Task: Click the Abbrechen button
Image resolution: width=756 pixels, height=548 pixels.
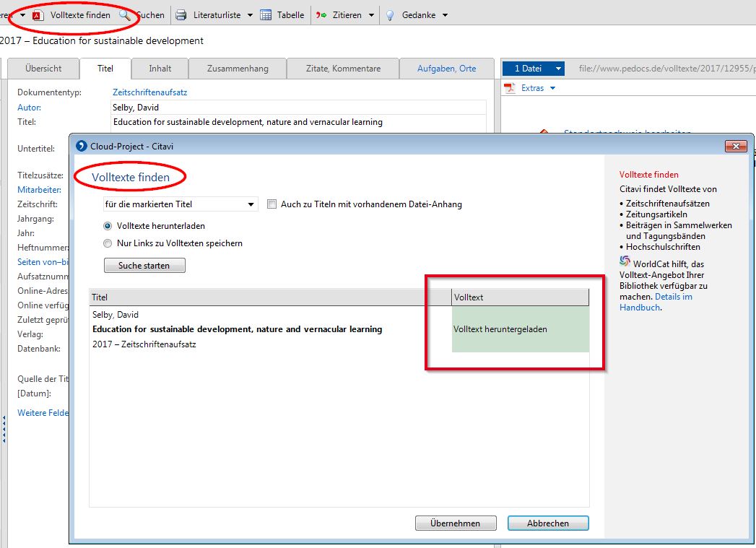Action: pyautogui.click(x=548, y=523)
